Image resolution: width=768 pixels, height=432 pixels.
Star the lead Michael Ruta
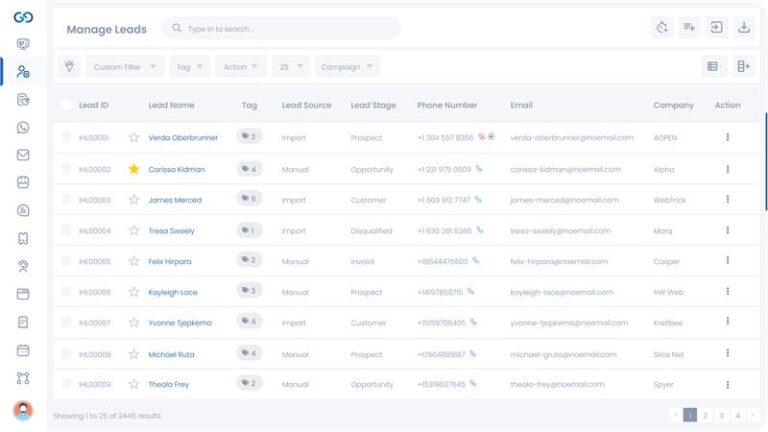pos(134,354)
